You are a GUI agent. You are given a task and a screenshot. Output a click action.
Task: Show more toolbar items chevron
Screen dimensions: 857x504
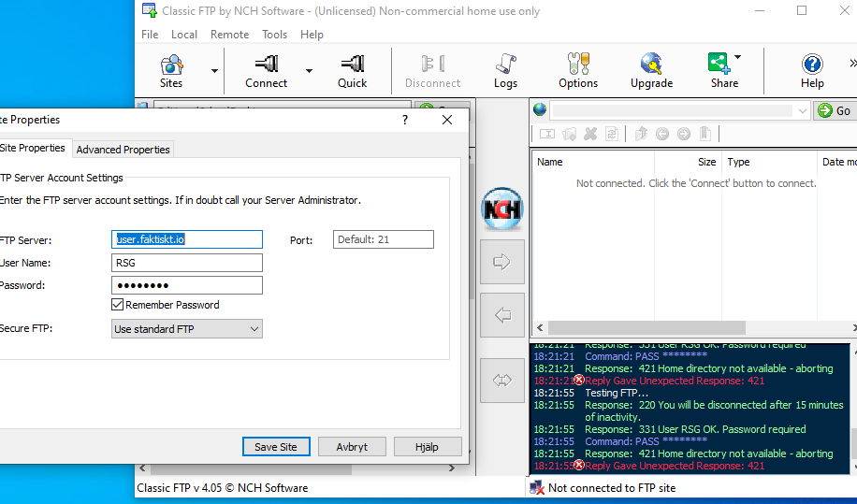pos(852,64)
